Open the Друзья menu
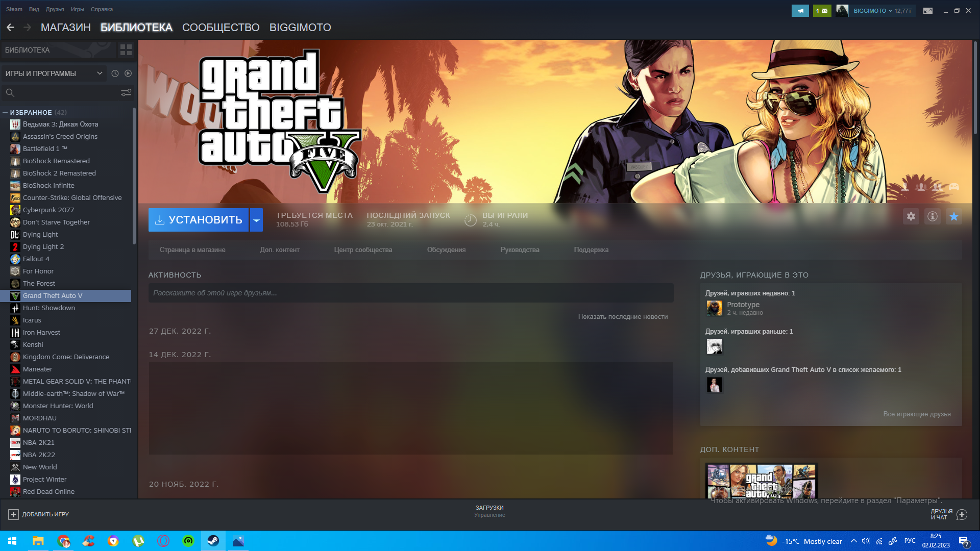 click(x=55, y=9)
